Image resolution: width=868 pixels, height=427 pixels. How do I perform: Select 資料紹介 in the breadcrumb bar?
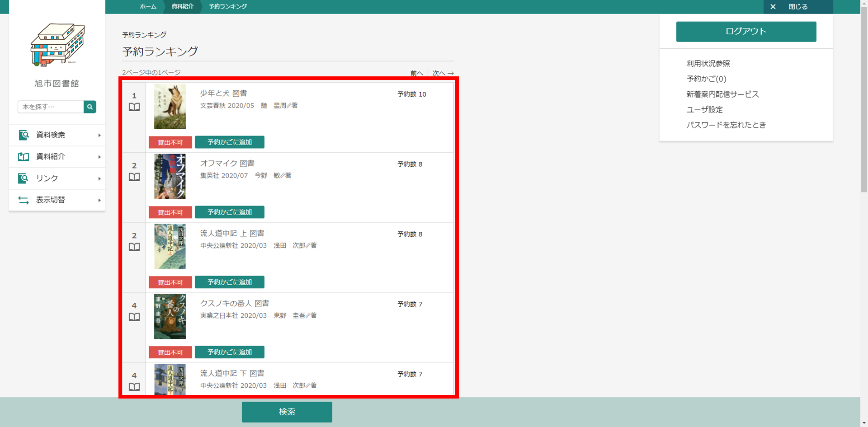[x=182, y=7]
